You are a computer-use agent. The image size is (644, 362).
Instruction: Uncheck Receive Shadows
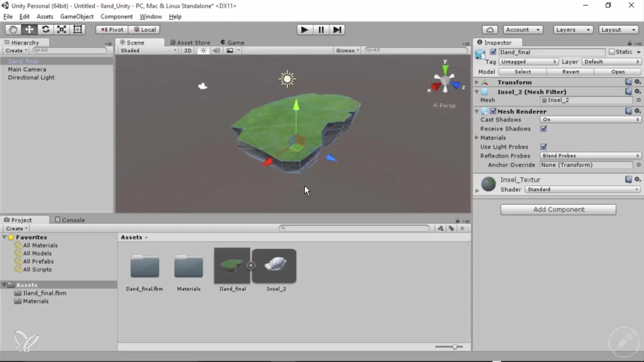tap(543, 129)
